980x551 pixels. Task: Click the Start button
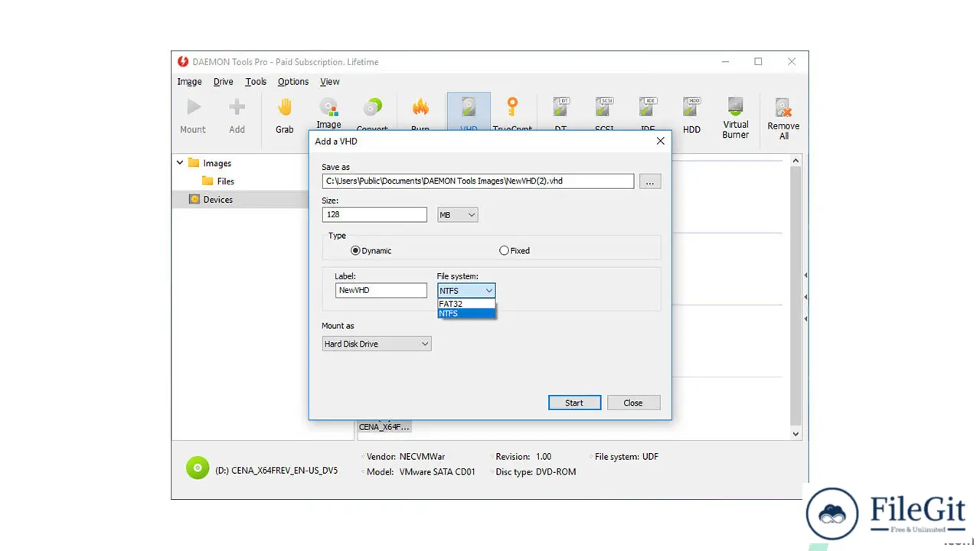[574, 403]
